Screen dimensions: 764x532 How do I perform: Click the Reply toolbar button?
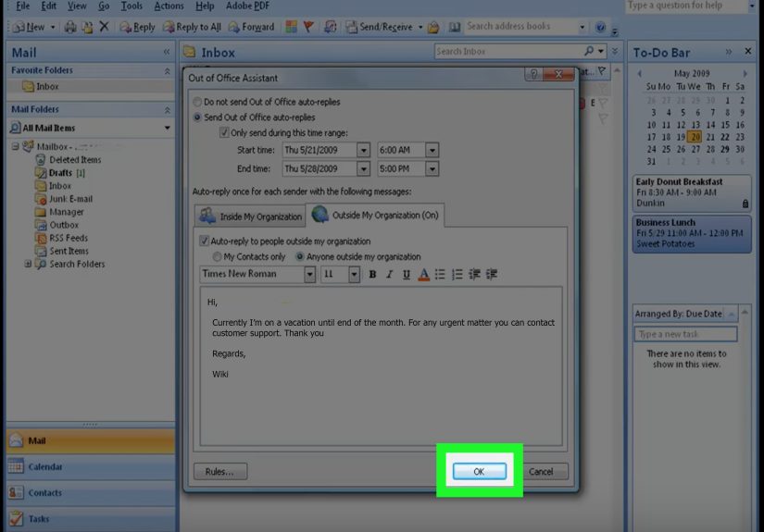[x=137, y=27]
